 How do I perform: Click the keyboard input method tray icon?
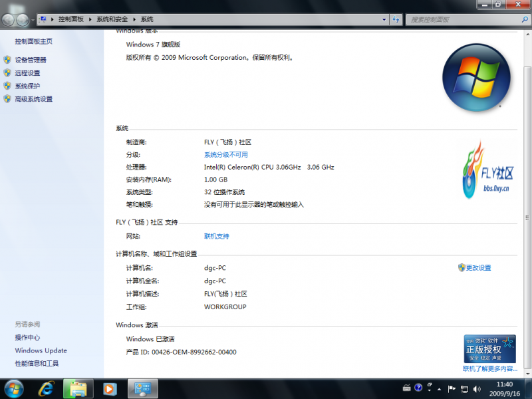[406, 388]
